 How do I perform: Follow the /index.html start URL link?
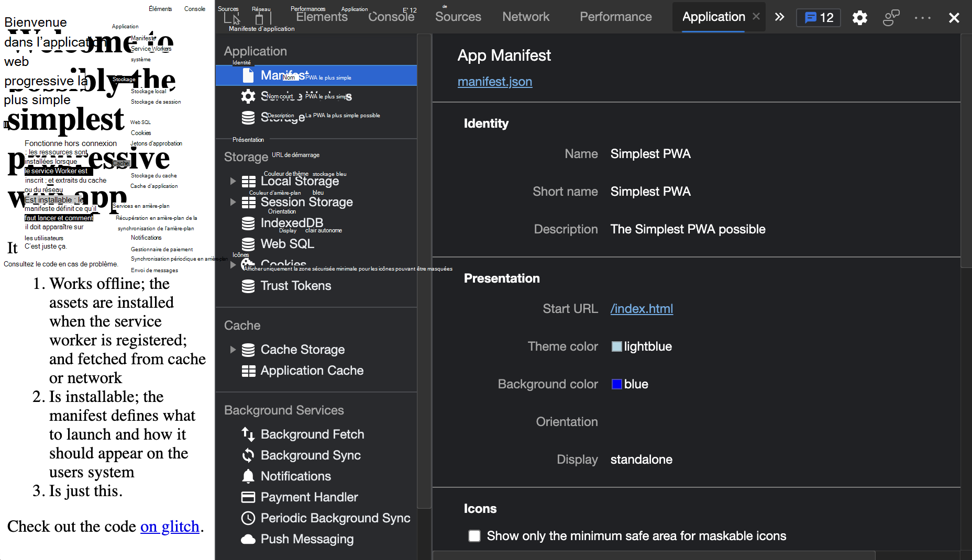click(x=642, y=309)
